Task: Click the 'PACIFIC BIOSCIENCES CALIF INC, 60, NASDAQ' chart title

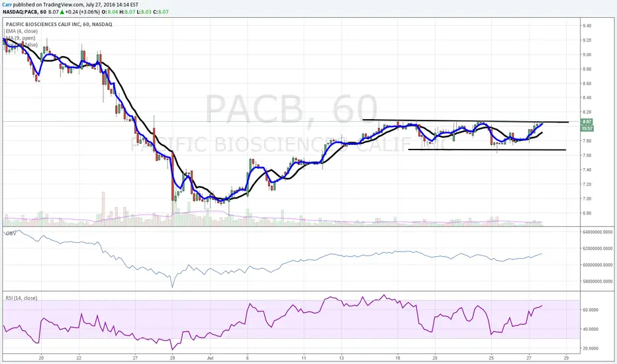Action: pos(59,24)
